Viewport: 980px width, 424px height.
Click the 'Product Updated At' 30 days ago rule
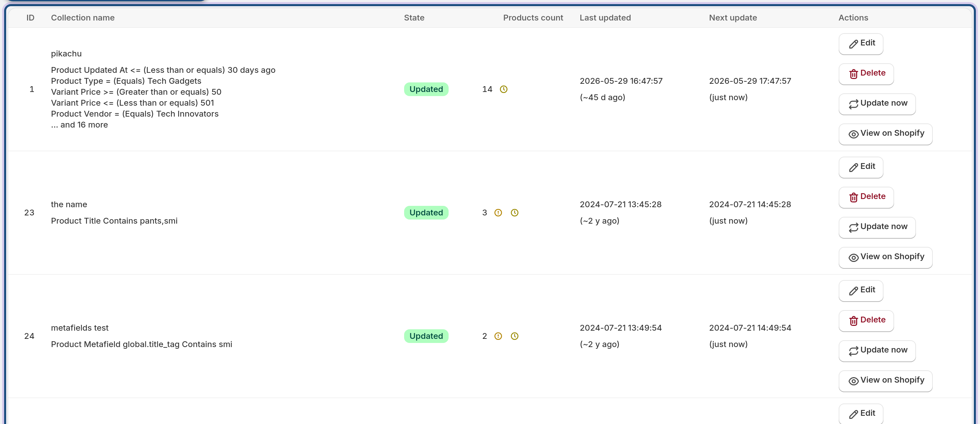163,70
